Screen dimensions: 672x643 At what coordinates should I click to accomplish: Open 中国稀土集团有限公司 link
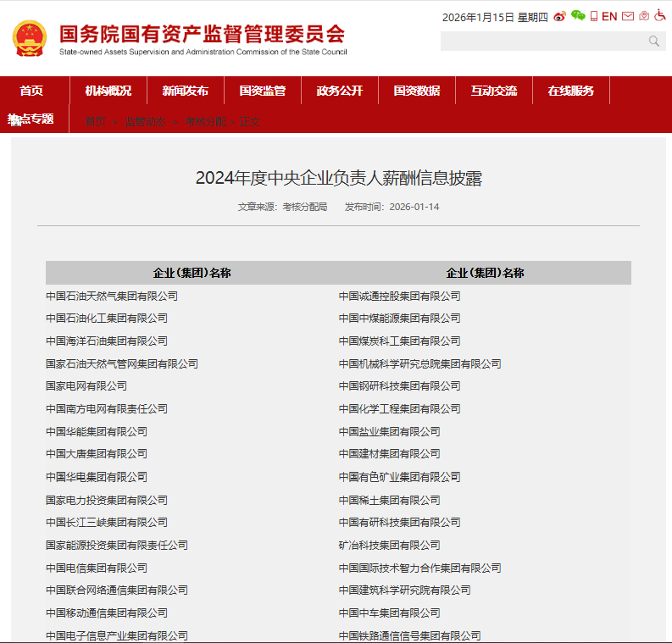point(390,500)
